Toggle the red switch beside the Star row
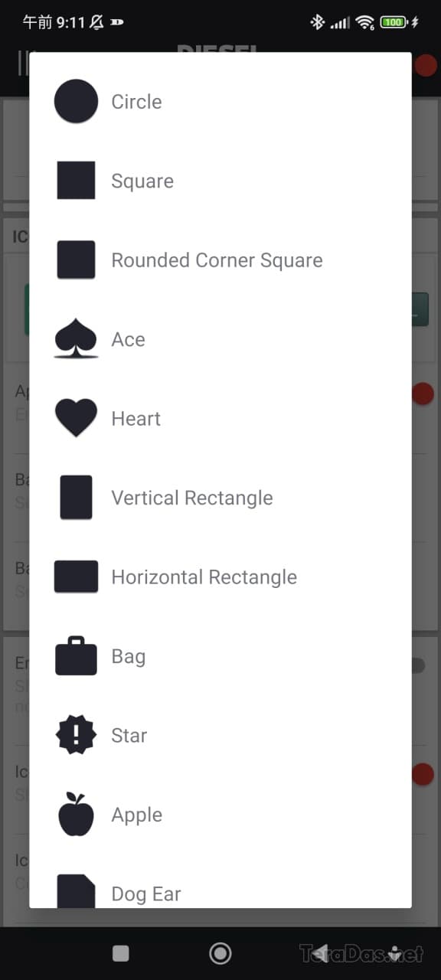The height and width of the screenshot is (980, 441). [423, 774]
